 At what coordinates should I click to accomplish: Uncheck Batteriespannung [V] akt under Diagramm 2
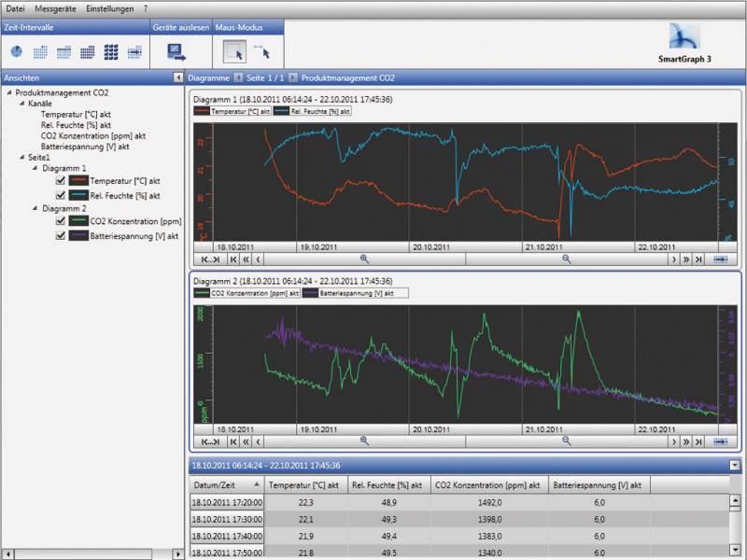(61, 236)
